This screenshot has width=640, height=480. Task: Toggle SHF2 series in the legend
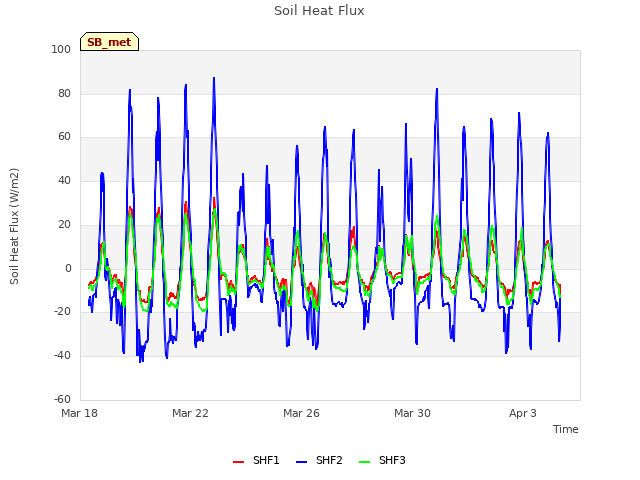[319, 460]
